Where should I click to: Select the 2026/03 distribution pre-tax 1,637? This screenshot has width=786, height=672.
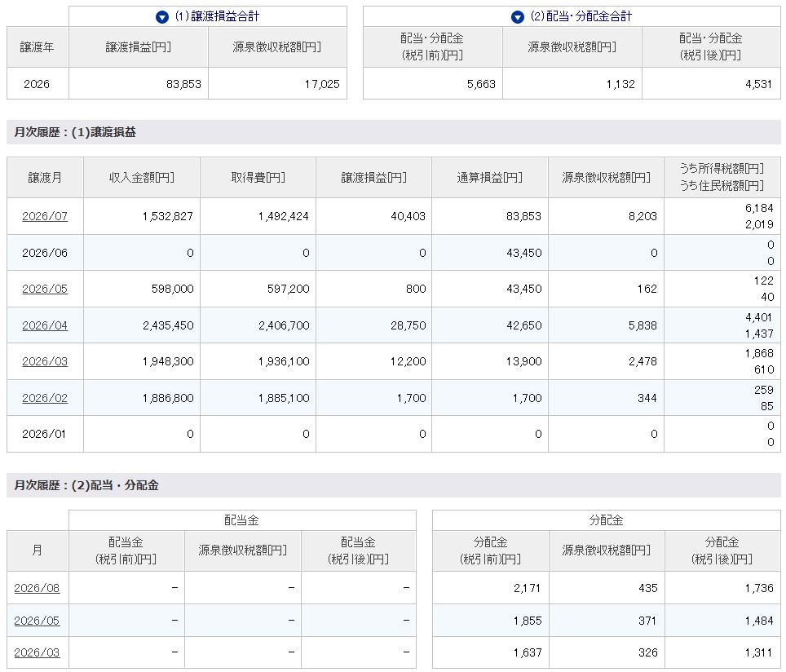point(528,653)
